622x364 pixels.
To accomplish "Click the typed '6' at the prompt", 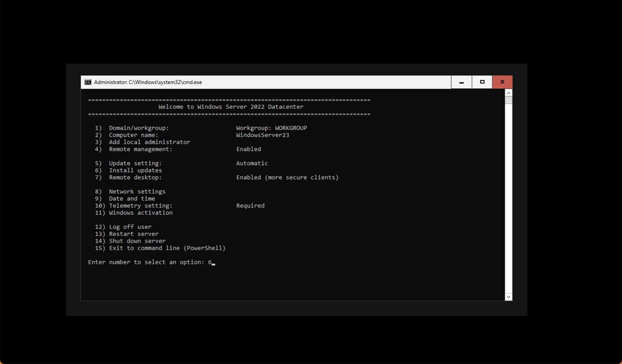I will (x=210, y=262).
